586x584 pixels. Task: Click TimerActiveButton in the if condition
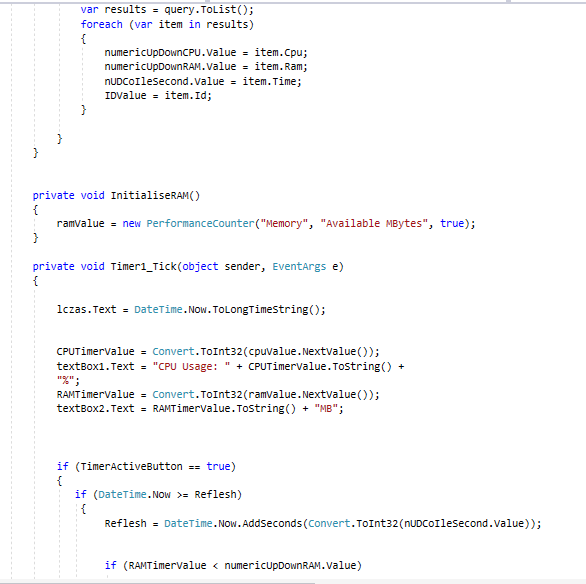click(x=132, y=466)
